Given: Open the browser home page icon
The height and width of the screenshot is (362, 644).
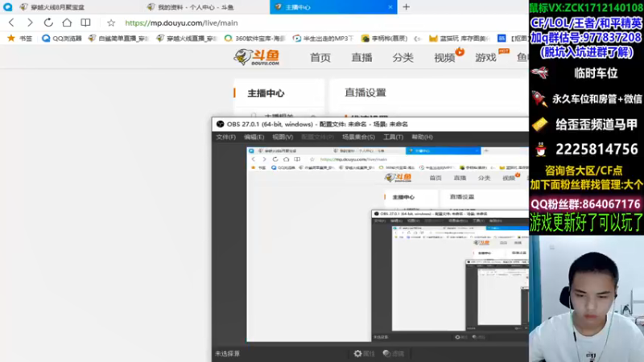Looking at the screenshot, I should click(x=67, y=23).
